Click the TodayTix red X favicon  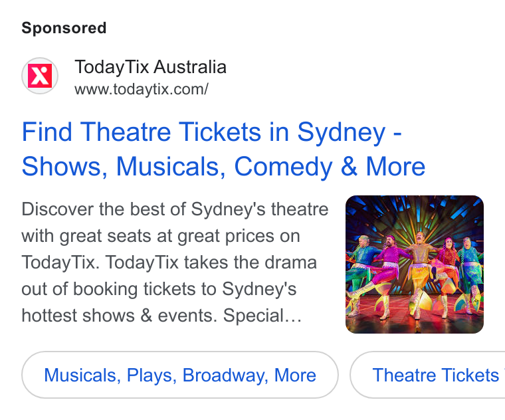(x=40, y=76)
